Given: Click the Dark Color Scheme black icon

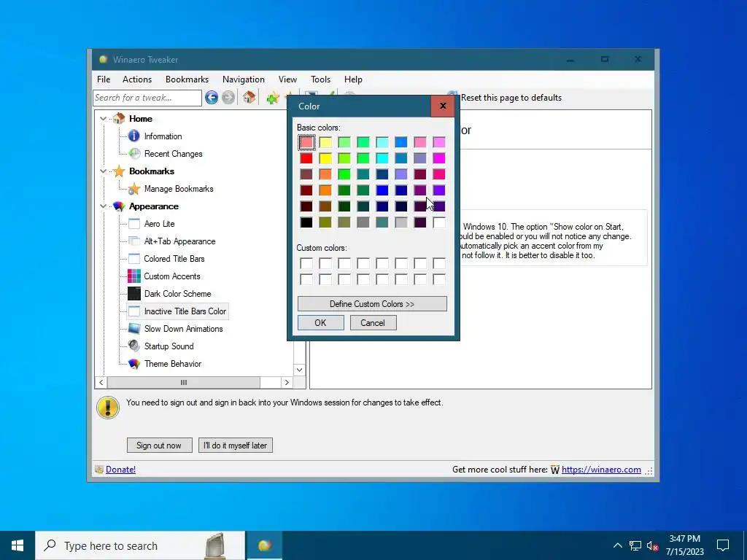Looking at the screenshot, I should [134, 293].
